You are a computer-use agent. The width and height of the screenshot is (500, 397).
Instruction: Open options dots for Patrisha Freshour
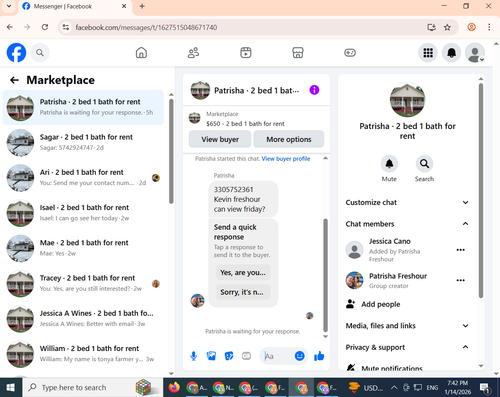[461, 280]
